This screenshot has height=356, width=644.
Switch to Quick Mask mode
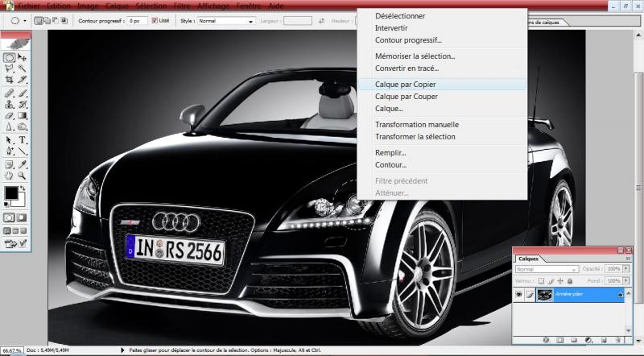click(x=23, y=217)
